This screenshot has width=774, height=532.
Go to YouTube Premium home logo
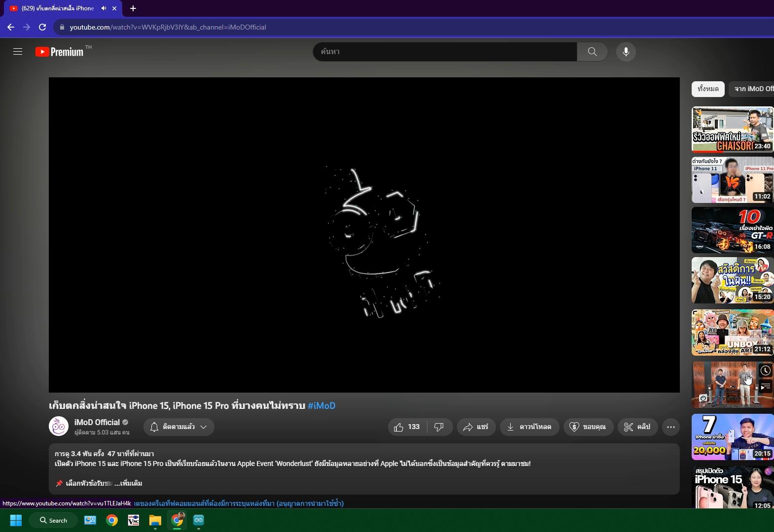(x=60, y=52)
